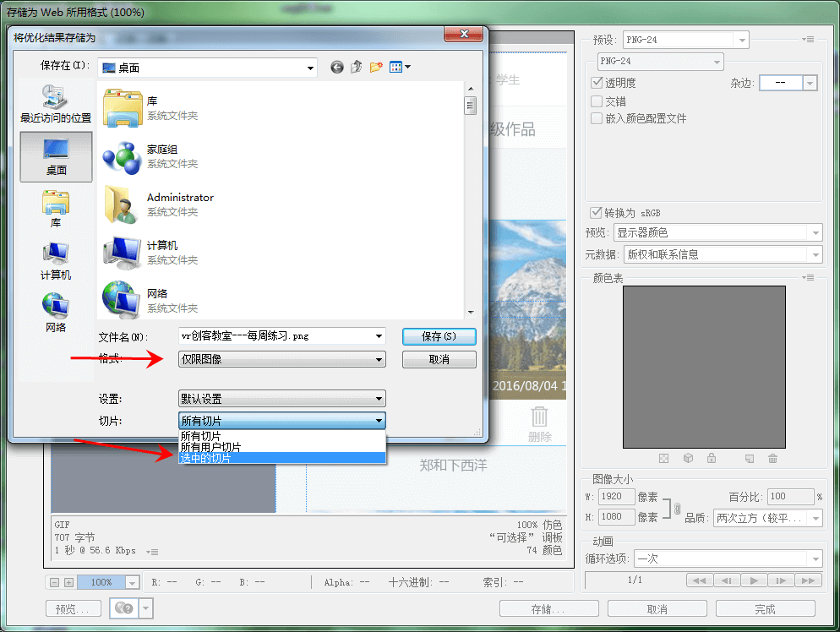840x632 pixels.
Task: Click the file list vertical scrollbar thumb
Action: point(471,106)
